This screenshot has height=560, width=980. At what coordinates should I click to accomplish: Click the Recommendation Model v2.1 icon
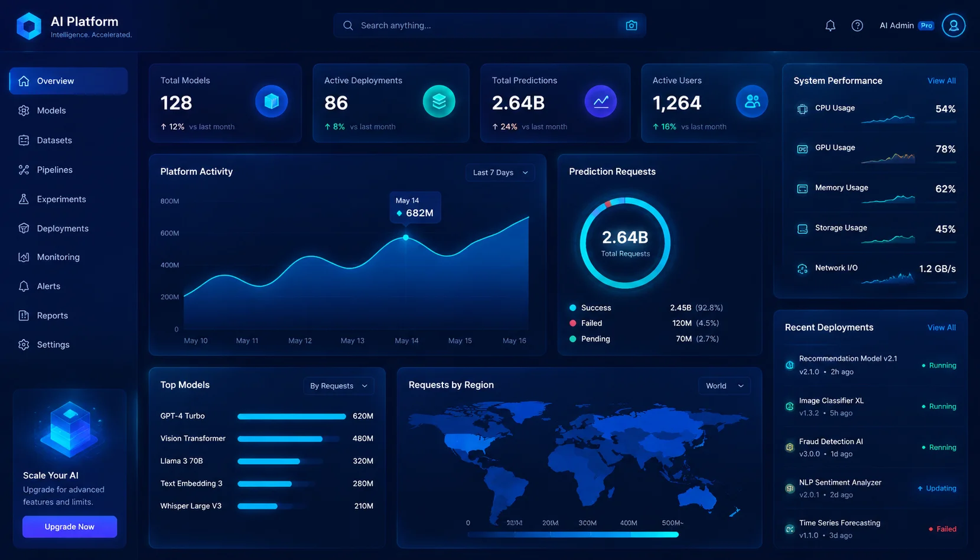click(790, 365)
